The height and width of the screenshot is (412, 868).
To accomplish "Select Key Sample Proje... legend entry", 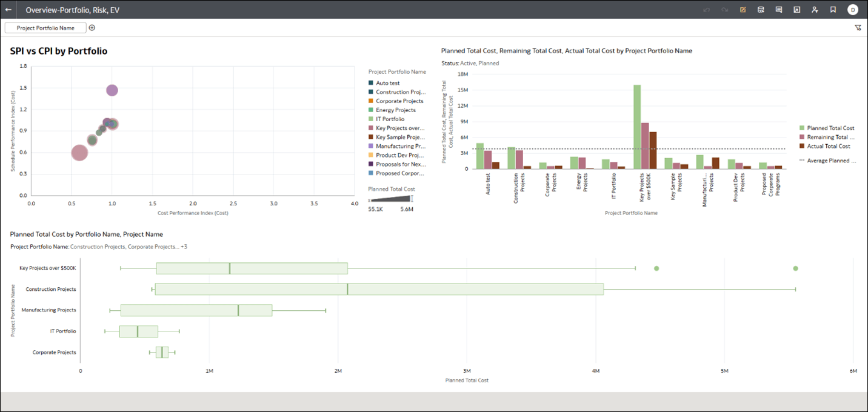I will (397, 138).
